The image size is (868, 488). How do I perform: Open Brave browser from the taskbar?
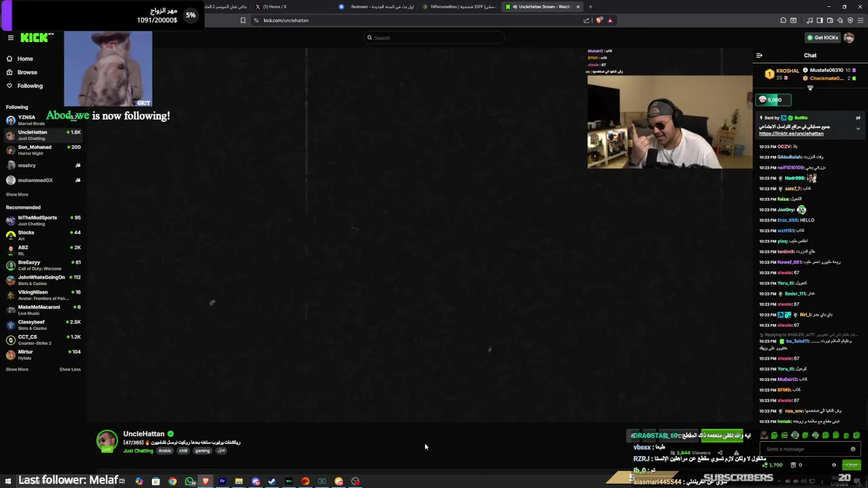[x=205, y=481]
